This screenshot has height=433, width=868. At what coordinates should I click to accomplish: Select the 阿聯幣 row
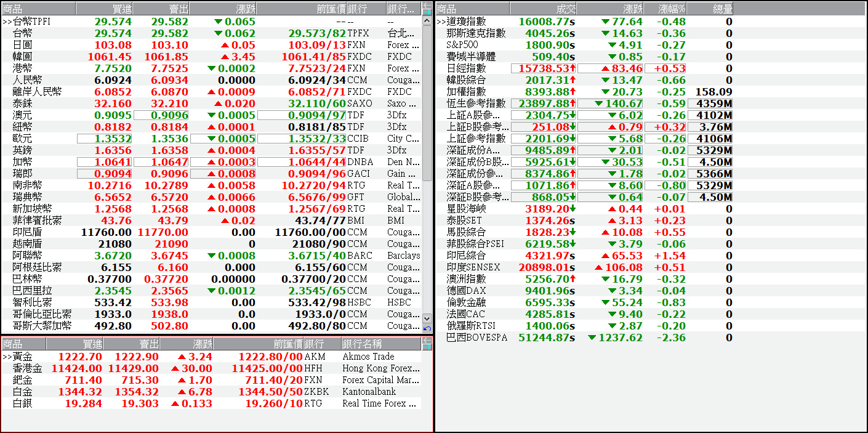212,256
